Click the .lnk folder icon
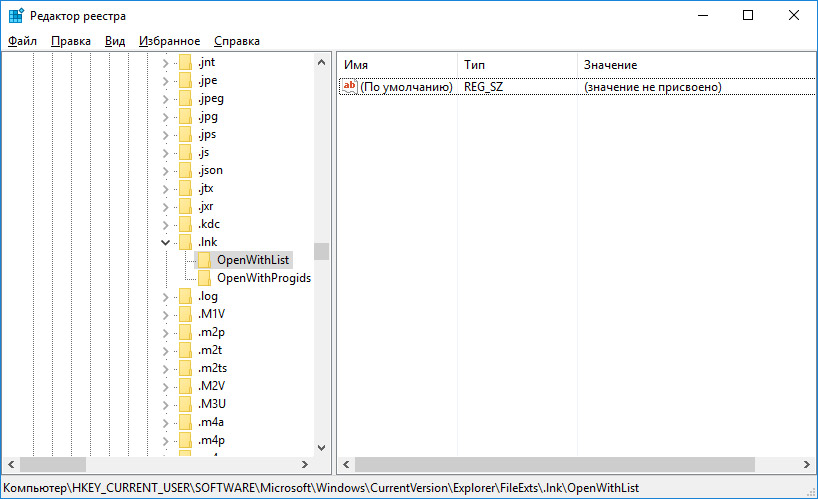 [184, 242]
